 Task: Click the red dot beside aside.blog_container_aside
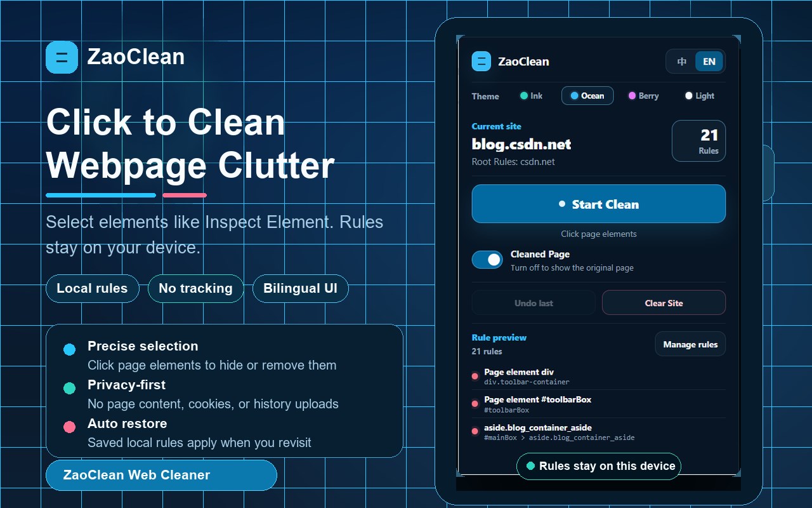pos(475,432)
